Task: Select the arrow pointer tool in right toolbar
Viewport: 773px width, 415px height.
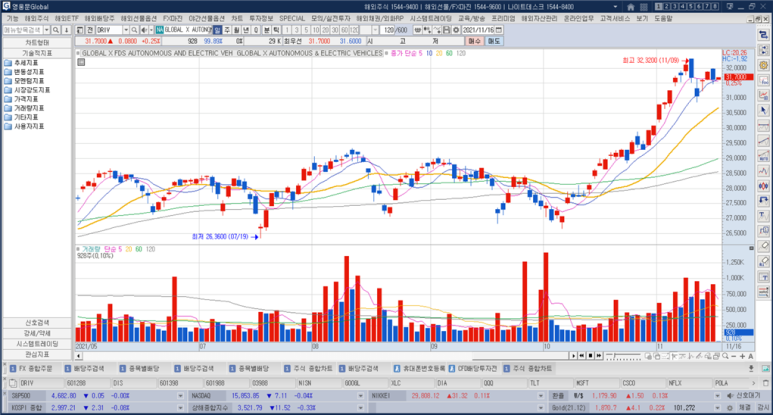Action: coord(763,110)
